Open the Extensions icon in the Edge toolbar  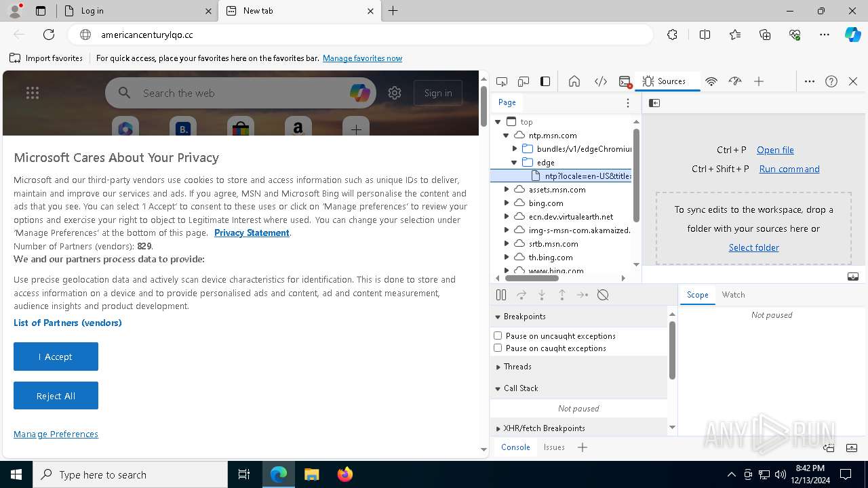point(672,35)
